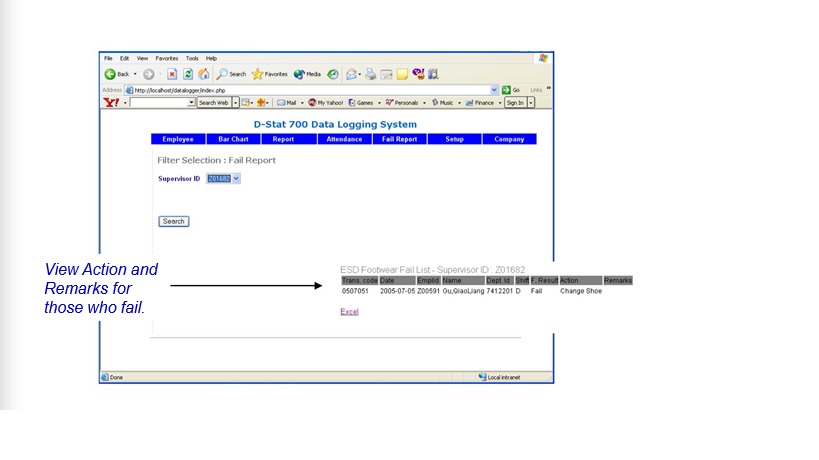The image size is (819, 460).
Task: Expand the Yahoo search box dropdown
Action: click(x=191, y=102)
